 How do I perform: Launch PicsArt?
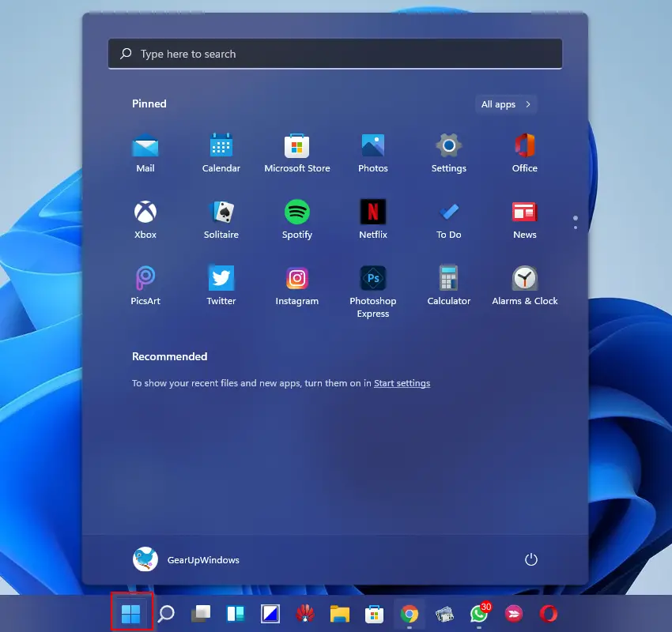tap(145, 286)
